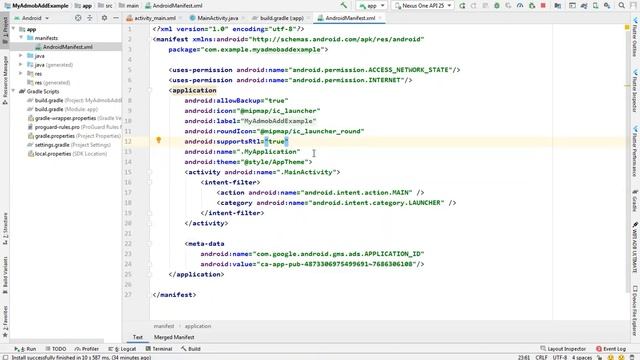Collapse the Gradle Scripts node

tap(14, 91)
